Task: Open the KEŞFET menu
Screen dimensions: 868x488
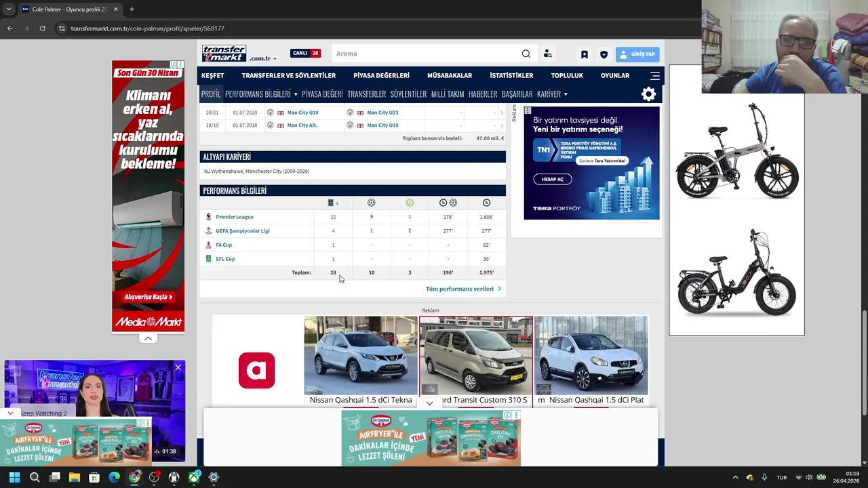Action: tap(212, 75)
